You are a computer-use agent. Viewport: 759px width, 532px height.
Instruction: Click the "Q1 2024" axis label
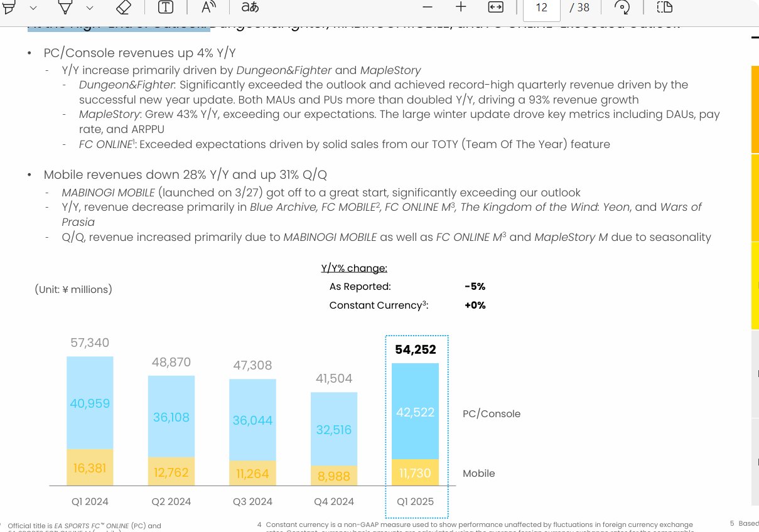[89, 501]
